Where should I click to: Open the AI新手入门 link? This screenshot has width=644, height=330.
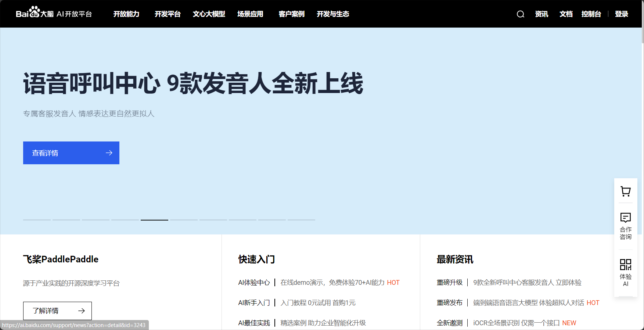click(x=254, y=303)
